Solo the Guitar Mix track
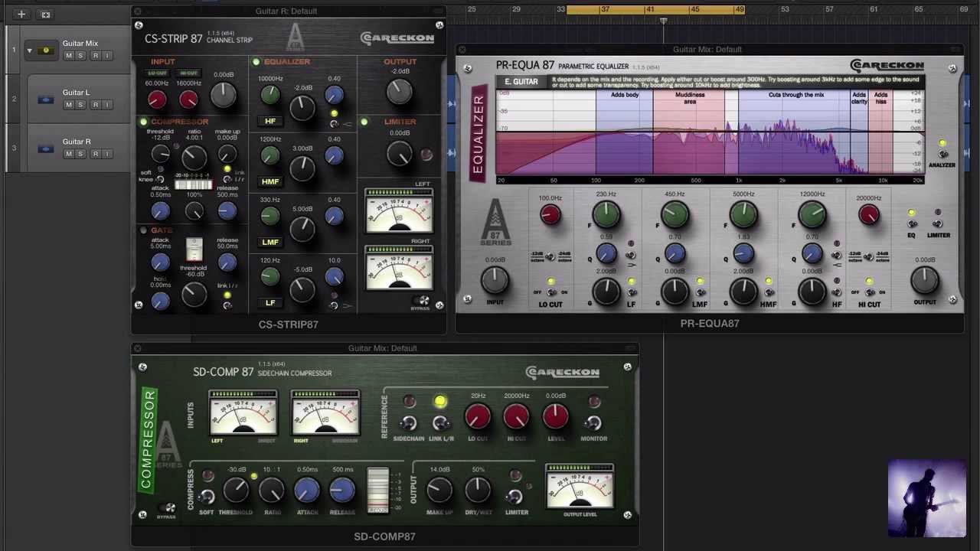980x551 pixels. click(80, 56)
